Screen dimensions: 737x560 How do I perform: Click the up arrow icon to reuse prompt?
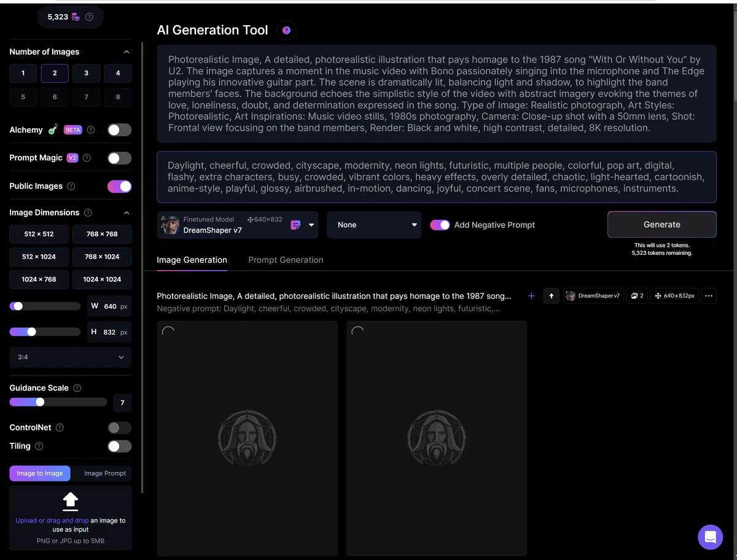[552, 296]
